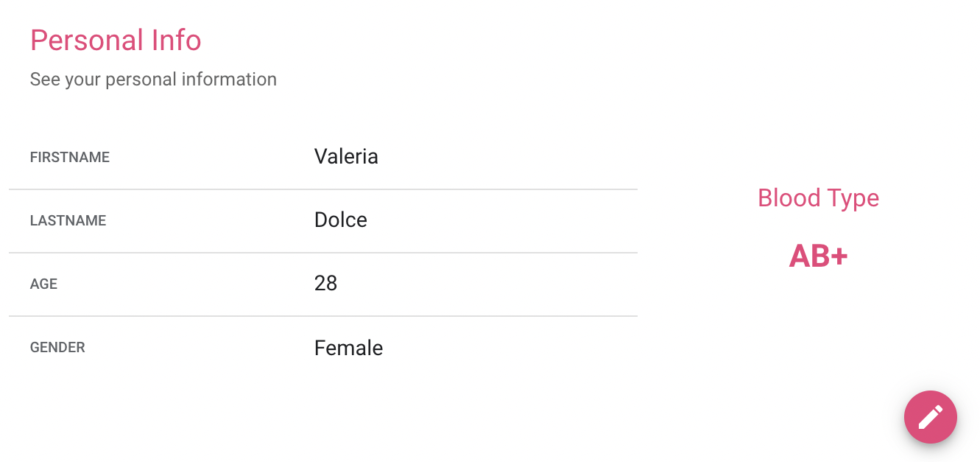This screenshot has height=462, width=980.
Task: Select the gender value Female
Action: [x=348, y=348]
